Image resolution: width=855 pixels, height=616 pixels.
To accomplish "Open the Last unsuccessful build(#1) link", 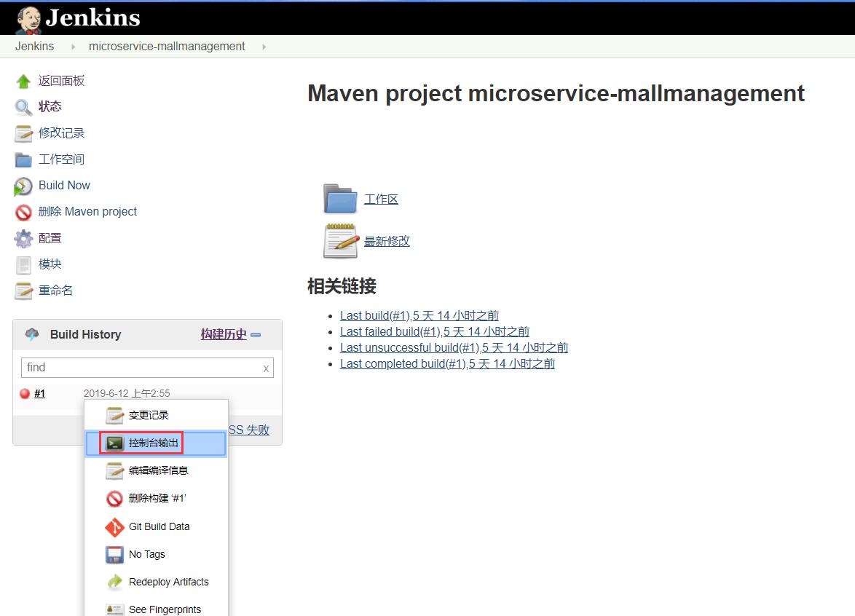I will click(454, 347).
